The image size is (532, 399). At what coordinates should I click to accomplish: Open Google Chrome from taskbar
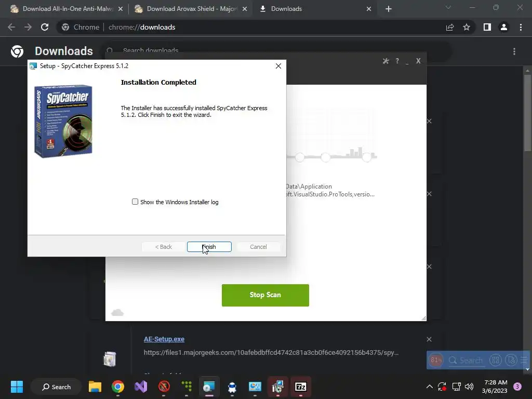118,387
